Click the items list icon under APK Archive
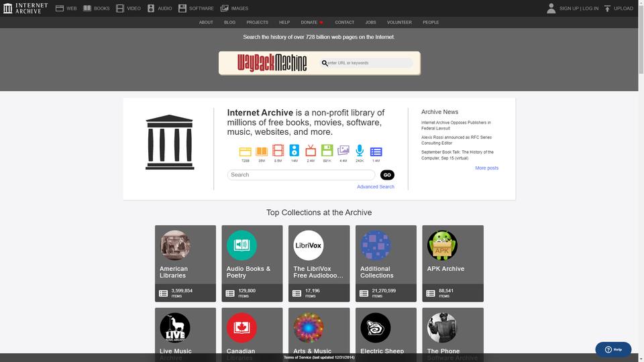This screenshot has height=362, width=644. [431, 293]
